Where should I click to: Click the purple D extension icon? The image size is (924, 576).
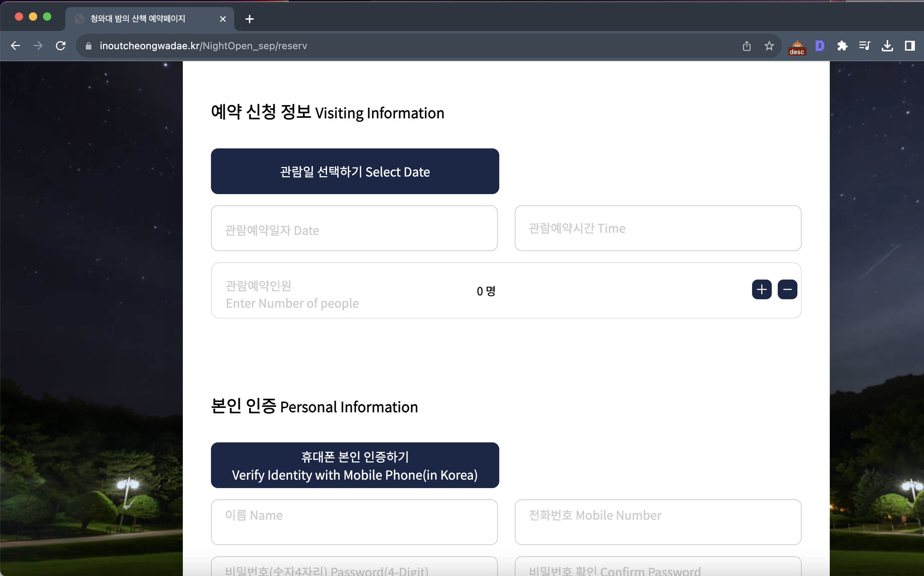pos(820,46)
